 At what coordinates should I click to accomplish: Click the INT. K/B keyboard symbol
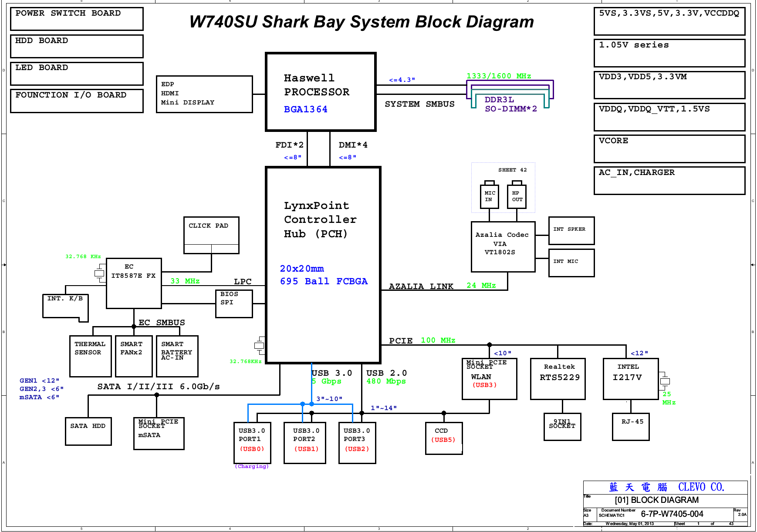click(x=65, y=307)
